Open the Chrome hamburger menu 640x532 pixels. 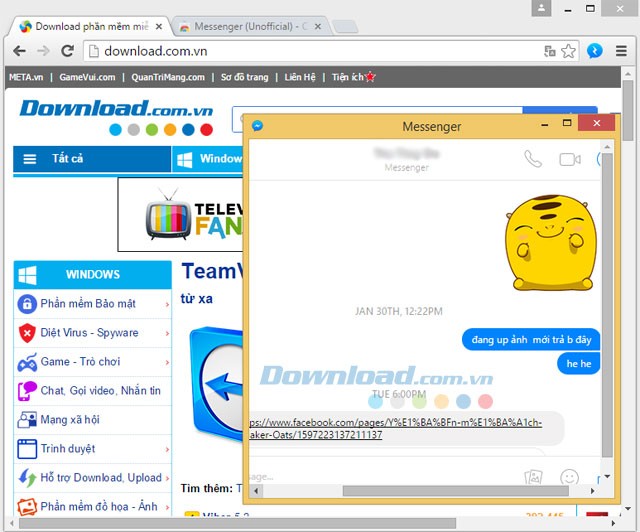(x=621, y=51)
